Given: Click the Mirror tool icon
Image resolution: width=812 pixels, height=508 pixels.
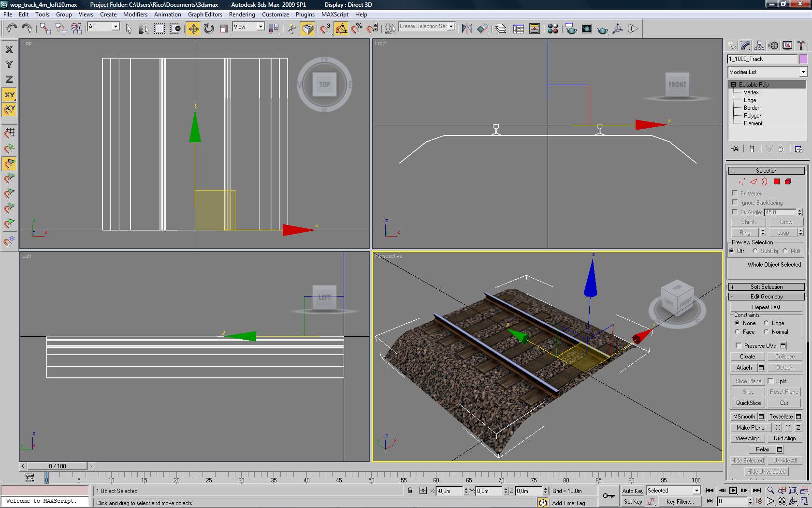Looking at the screenshot, I should 466,29.
